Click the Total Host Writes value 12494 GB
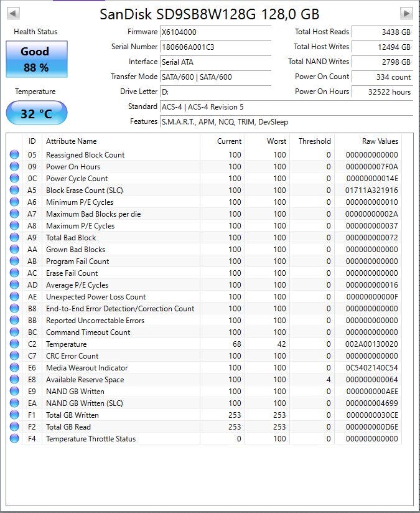The image size is (420, 513). point(383,47)
